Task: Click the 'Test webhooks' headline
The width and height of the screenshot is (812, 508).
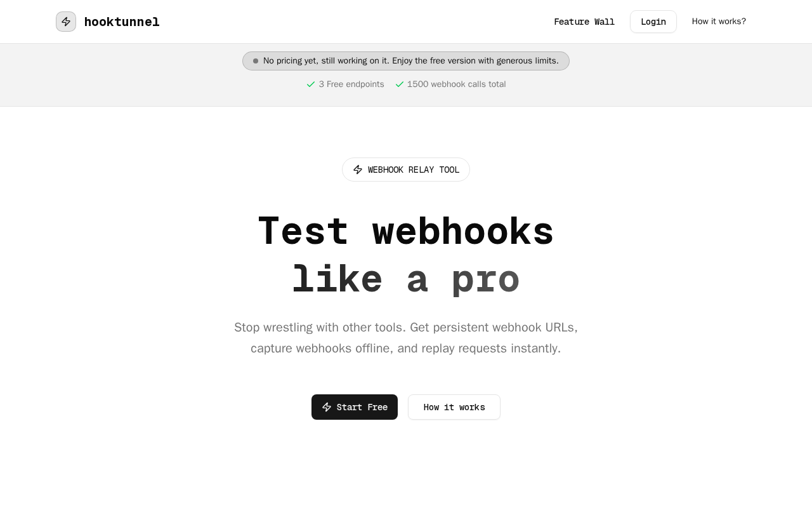Action: tap(406, 231)
